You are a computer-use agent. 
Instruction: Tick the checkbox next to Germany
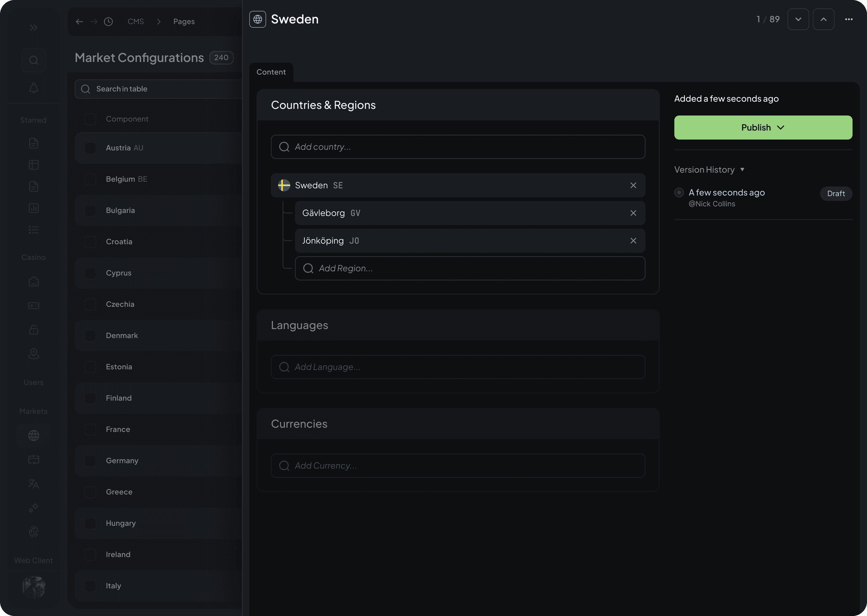tap(90, 460)
